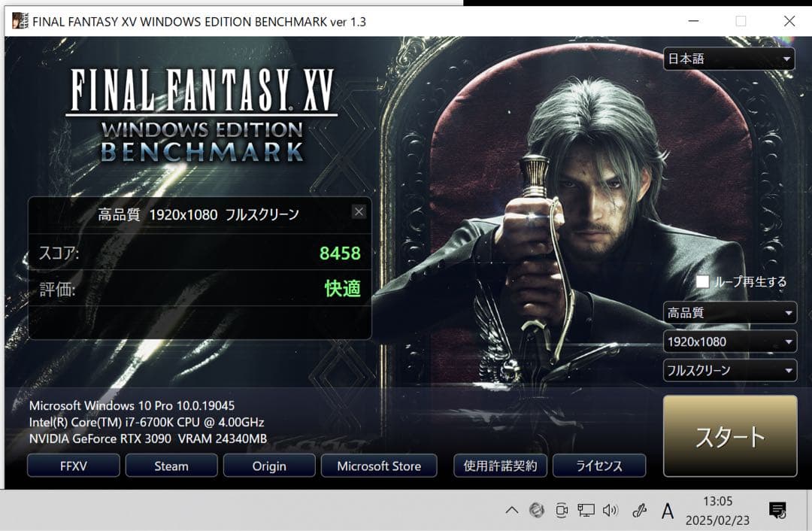812x531 pixels.
Task: Open the 日本語 language dropdown
Action: click(729, 59)
